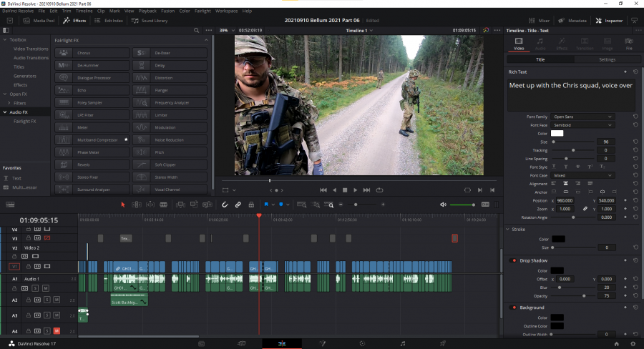Switch to the Settings tab in Inspector
This screenshot has height=349, width=644.
(607, 59)
